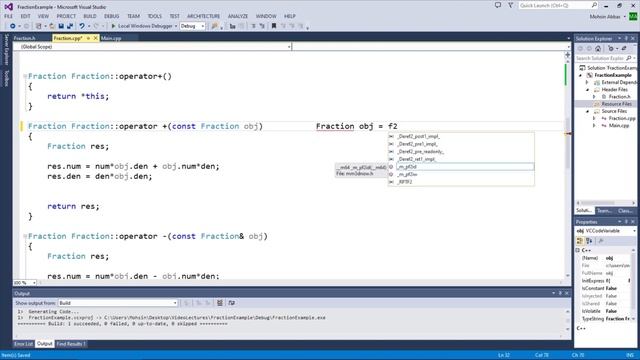This screenshot has width=640, height=360.
Task: Collapse the Source Files folder
Action: coord(588,111)
